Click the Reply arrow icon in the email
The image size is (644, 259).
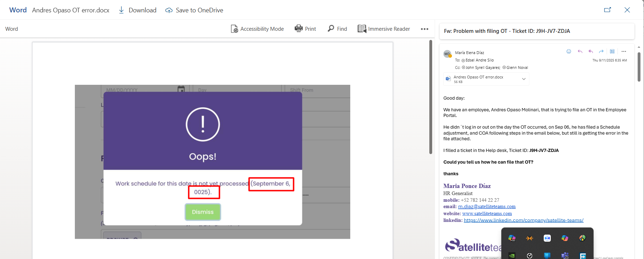click(580, 52)
